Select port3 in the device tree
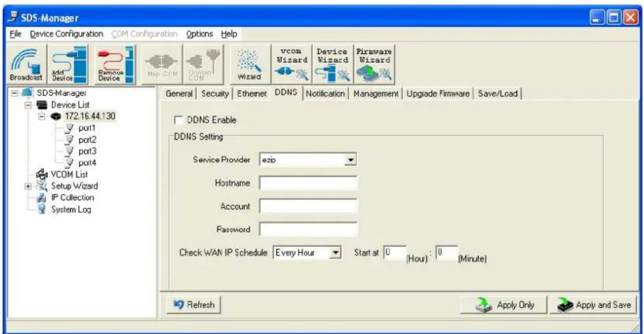644x334 pixels. click(87, 151)
